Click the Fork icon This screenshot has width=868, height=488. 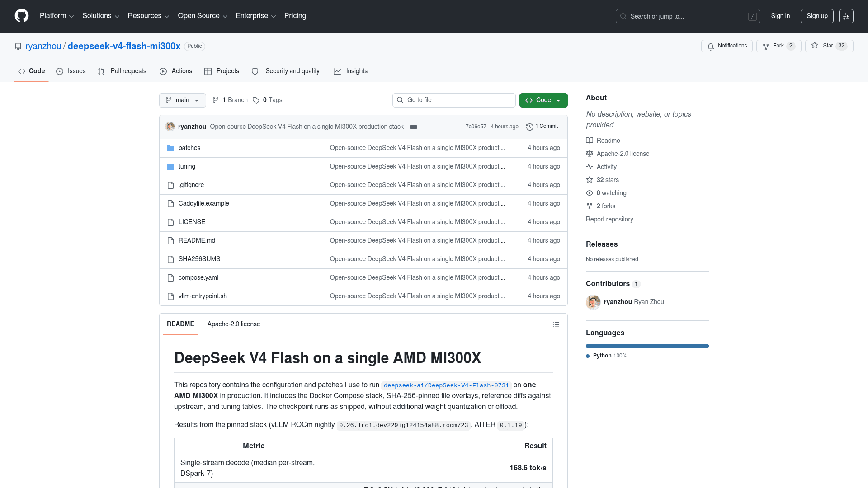pyautogui.click(x=766, y=46)
